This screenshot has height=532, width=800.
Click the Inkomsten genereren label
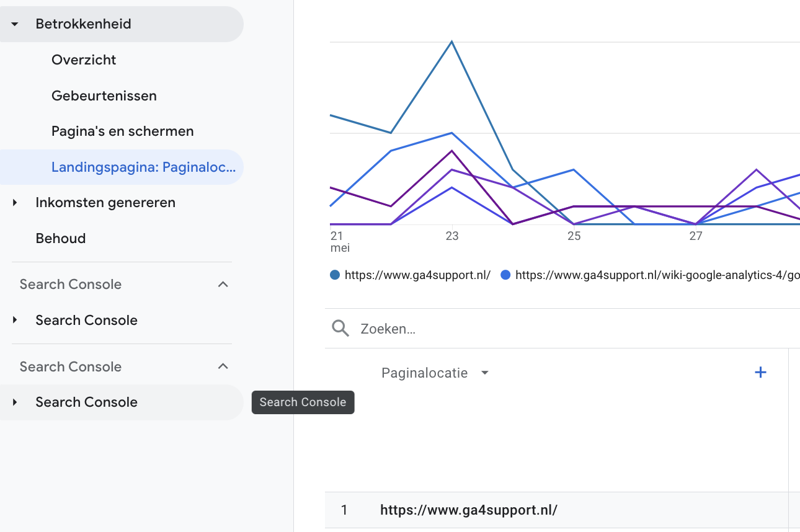point(105,203)
